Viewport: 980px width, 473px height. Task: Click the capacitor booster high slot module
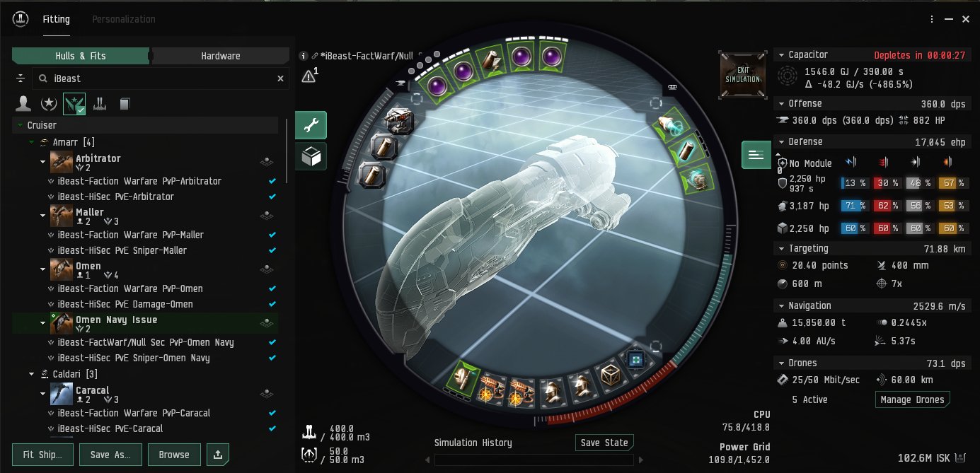pos(492,63)
